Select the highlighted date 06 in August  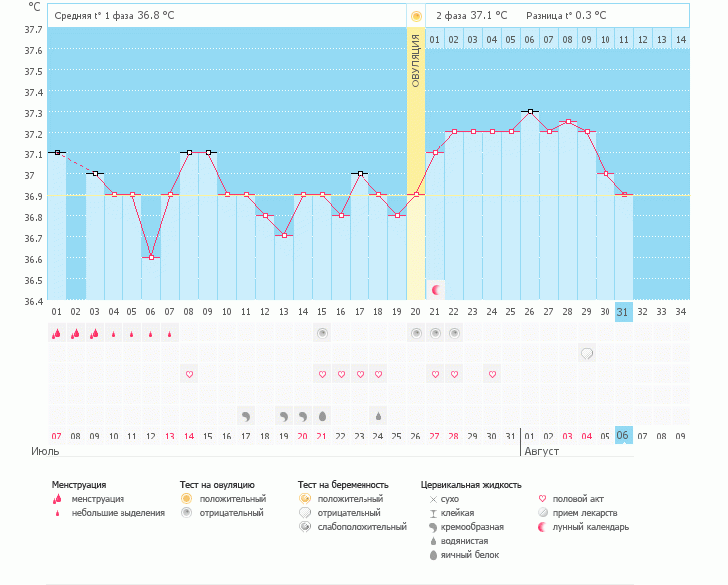point(623,436)
